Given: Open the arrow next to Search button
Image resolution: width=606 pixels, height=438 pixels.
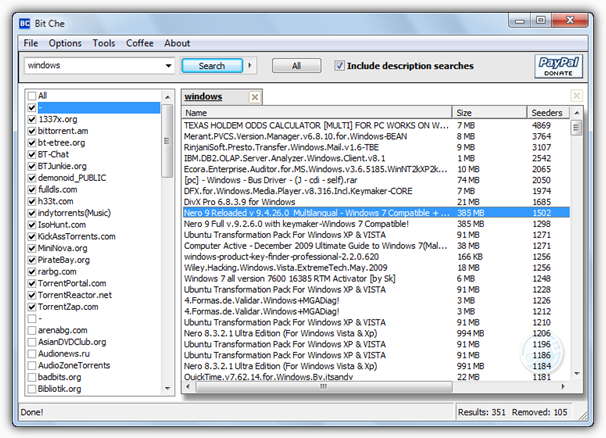Looking at the screenshot, I should pos(250,66).
